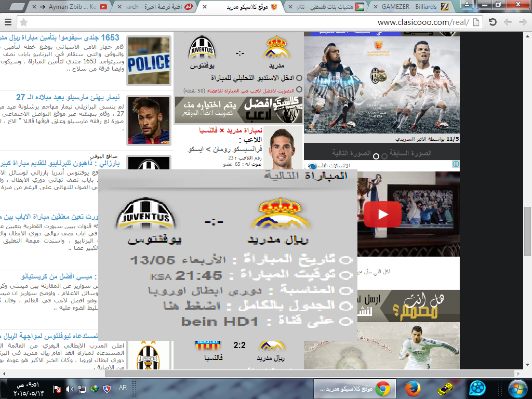Open the Windows Start menu orb
532x399 pixels.
(517, 389)
